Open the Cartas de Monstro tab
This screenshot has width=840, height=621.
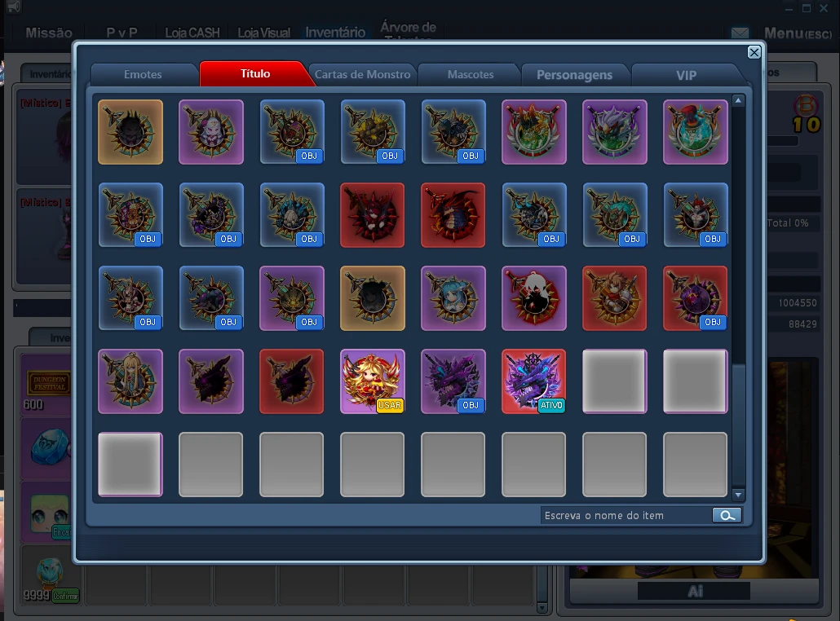(363, 74)
